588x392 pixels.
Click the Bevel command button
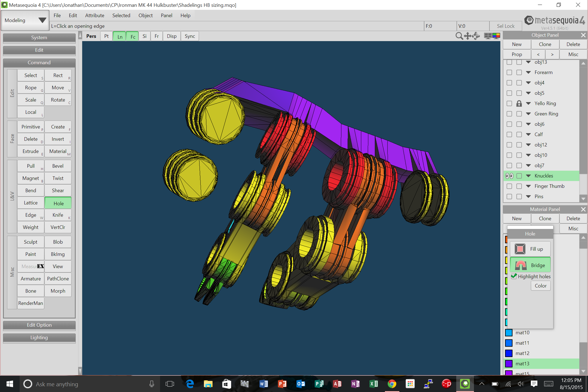point(58,166)
